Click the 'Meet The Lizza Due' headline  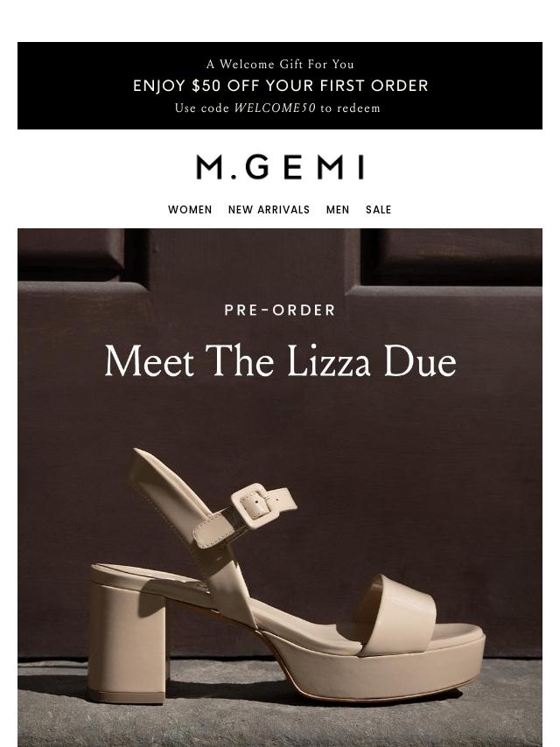point(280,361)
